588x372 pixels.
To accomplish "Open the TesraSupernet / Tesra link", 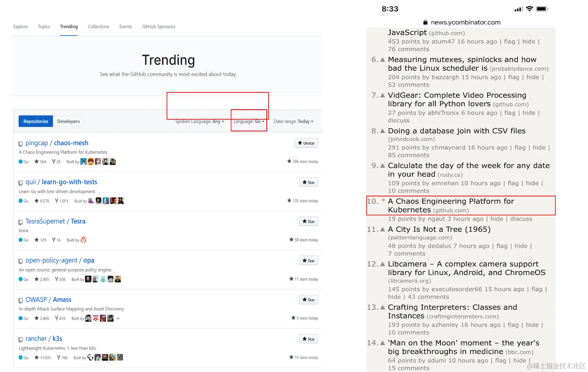I will 55,221.
